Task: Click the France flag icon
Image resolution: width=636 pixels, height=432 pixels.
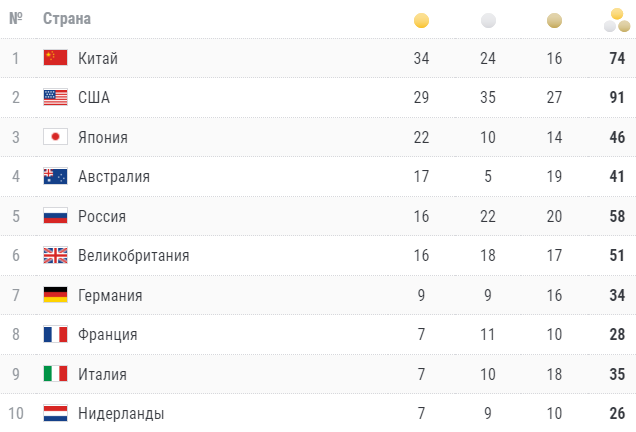Action: click(55, 334)
